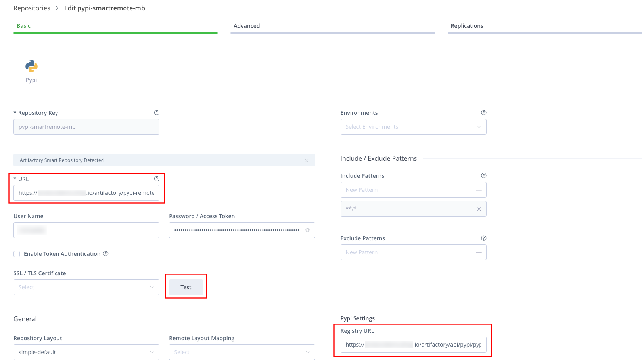The width and height of the screenshot is (642, 364).
Task: Open help for Exclude Patterns
Action: [483, 238]
